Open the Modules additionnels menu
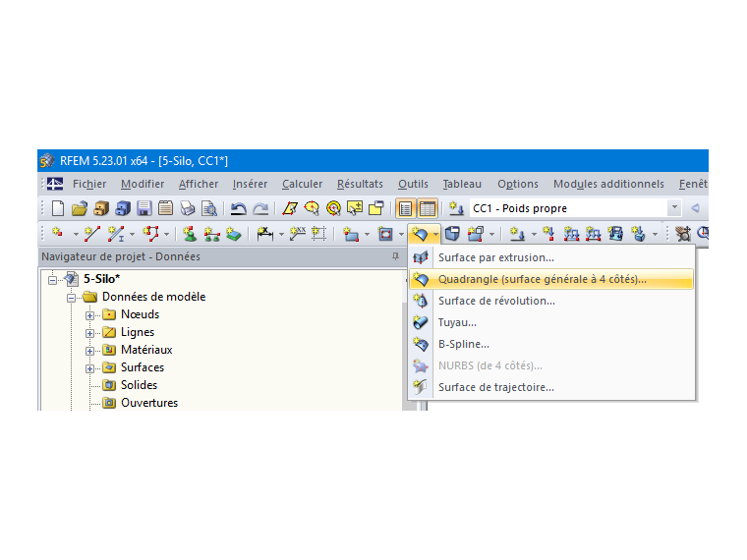This screenshot has height=560, width=747. coord(608,184)
